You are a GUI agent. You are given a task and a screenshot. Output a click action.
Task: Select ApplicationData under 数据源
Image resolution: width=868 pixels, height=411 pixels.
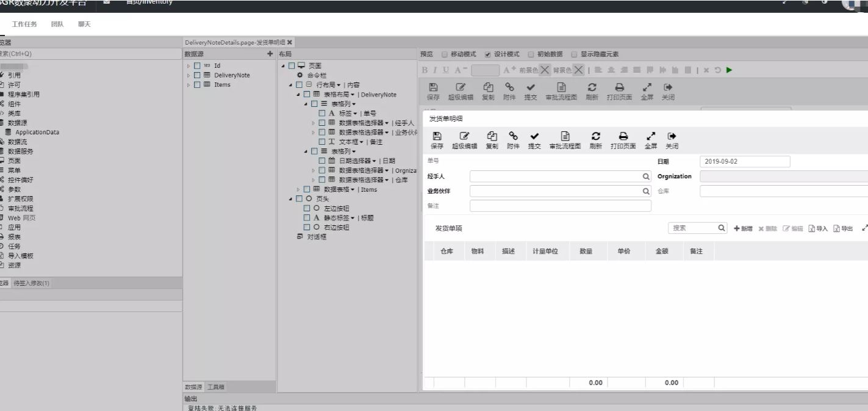click(x=37, y=133)
